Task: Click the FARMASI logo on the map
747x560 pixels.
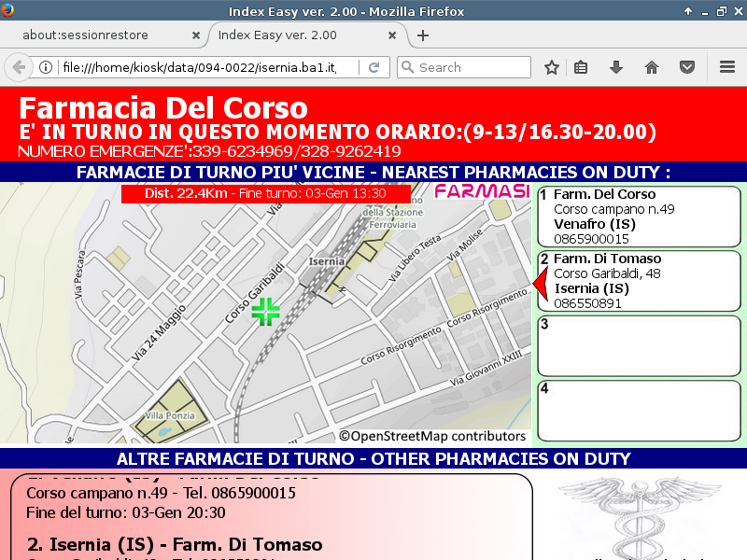Action: click(482, 192)
